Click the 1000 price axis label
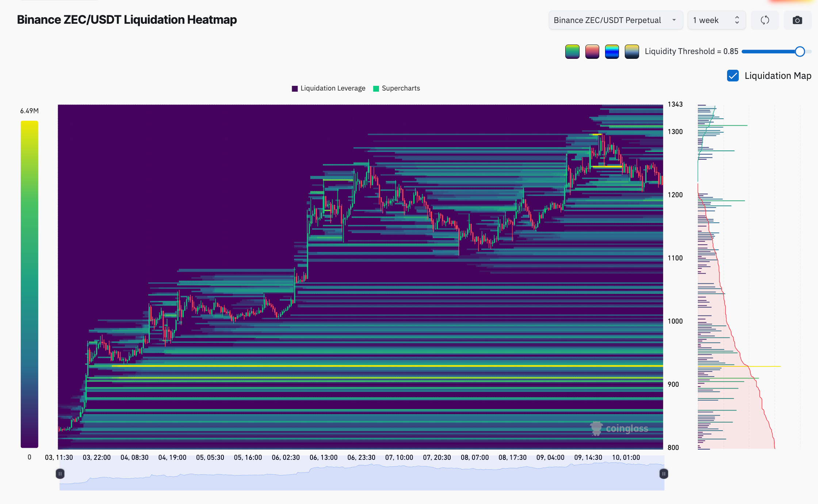 click(675, 321)
